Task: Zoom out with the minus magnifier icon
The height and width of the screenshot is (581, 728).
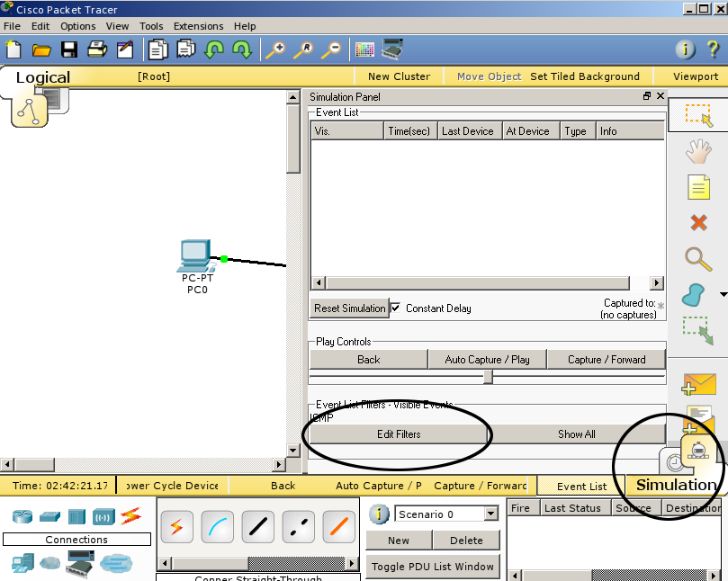Action: 331,49
